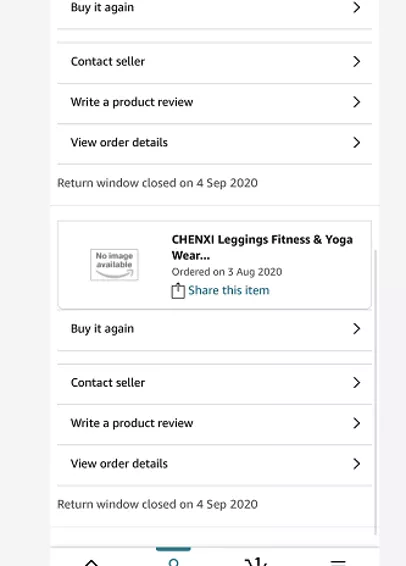Tap the Ordered on 3 Aug 2020 text

pos(227,272)
